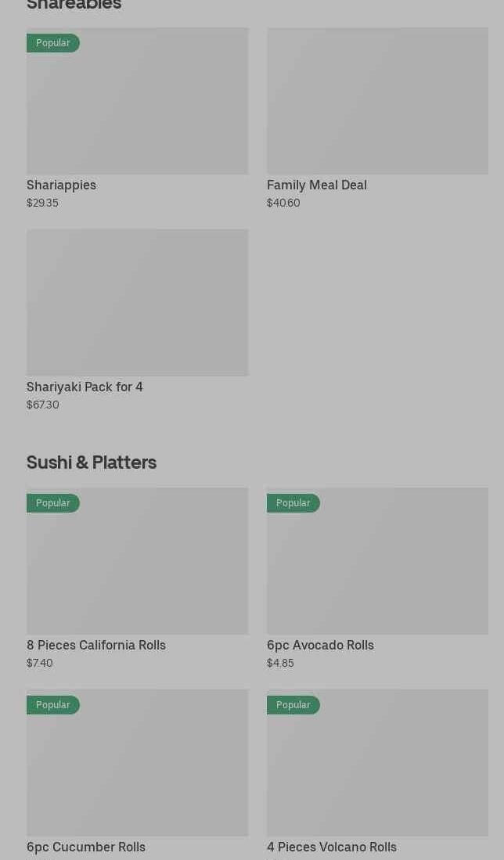Open the 6pc Cucumber Rolls photo

[137, 771]
